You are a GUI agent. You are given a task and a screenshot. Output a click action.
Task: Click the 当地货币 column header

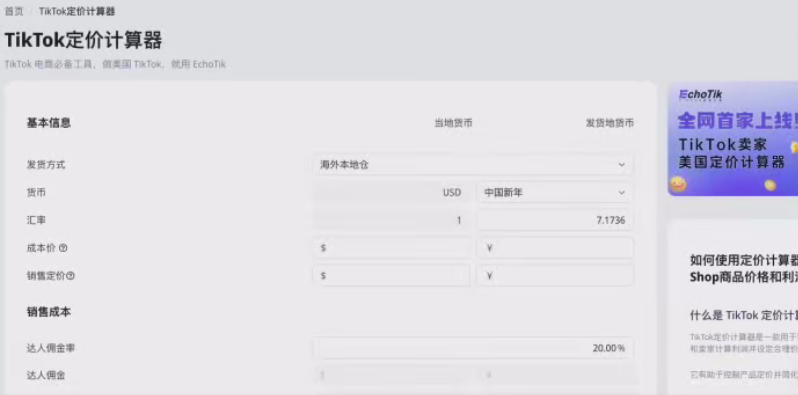(x=453, y=123)
